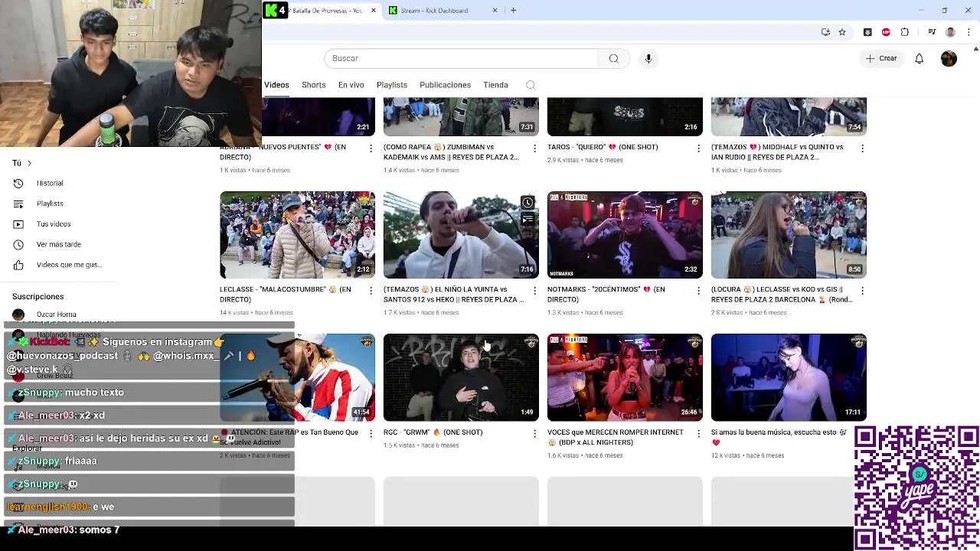Type in the Buscar search field
This screenshot has width=980, height=551.
(x=461, y=58)
